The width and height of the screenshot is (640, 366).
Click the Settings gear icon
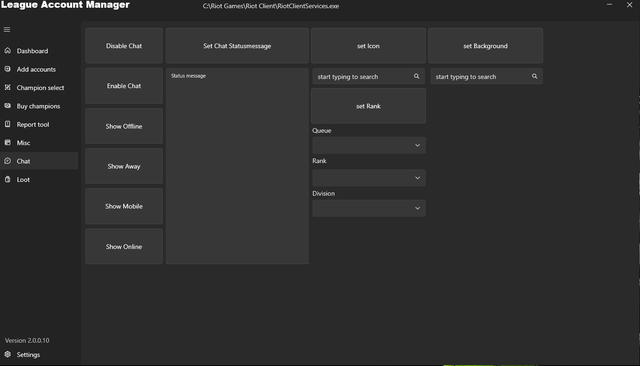coord(7,354)
